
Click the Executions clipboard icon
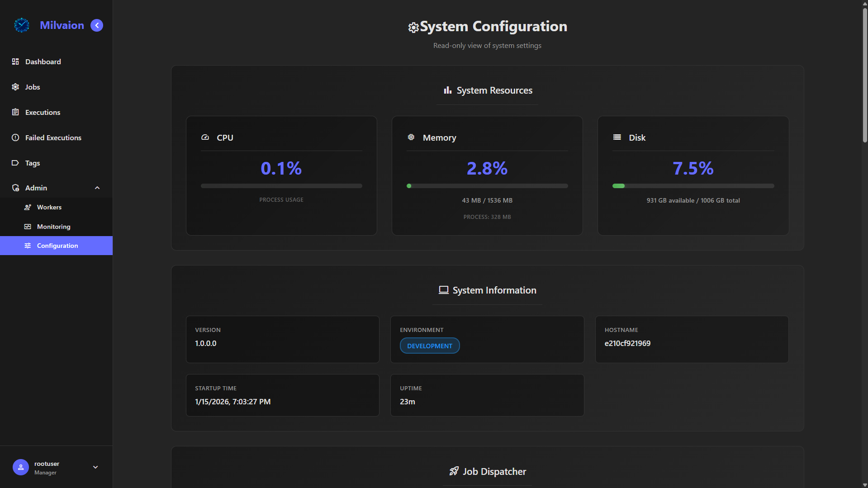15,112
